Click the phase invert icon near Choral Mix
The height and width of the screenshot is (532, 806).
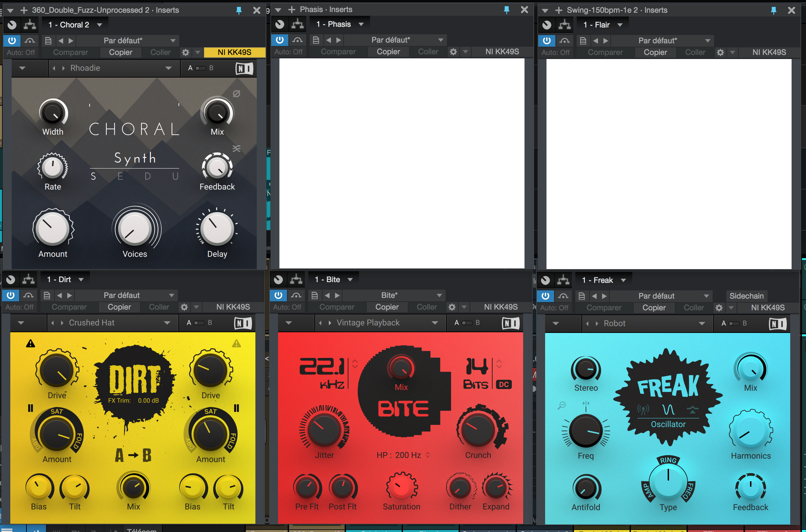click(236, 94)
